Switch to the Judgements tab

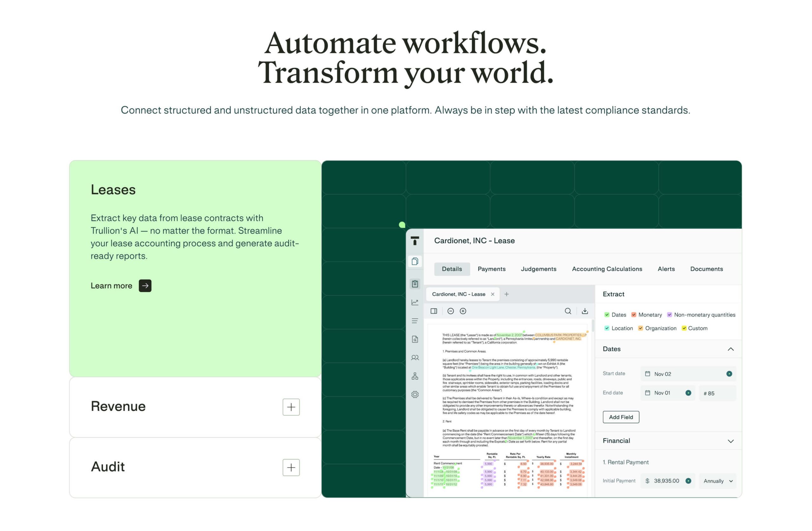click(538, 269)
